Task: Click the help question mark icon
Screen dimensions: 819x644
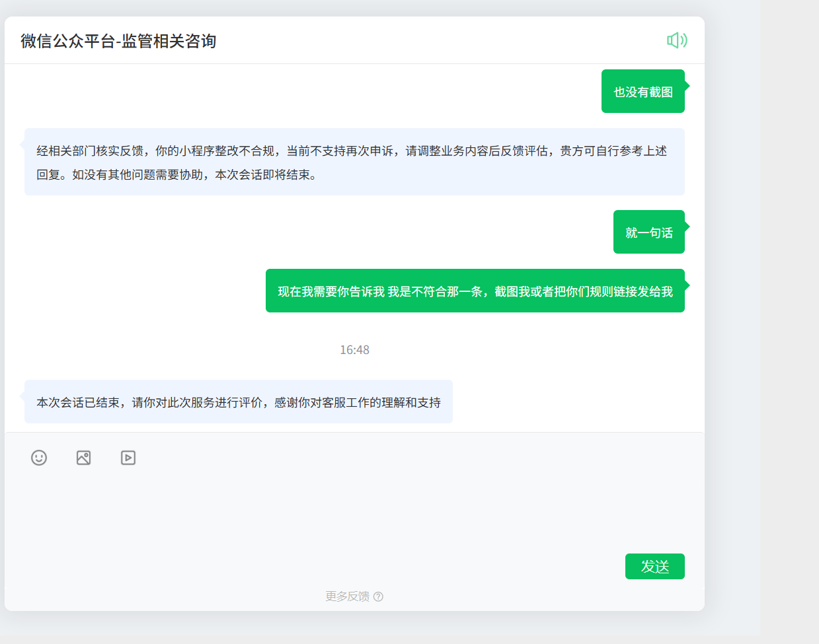Action: point(378,596)
